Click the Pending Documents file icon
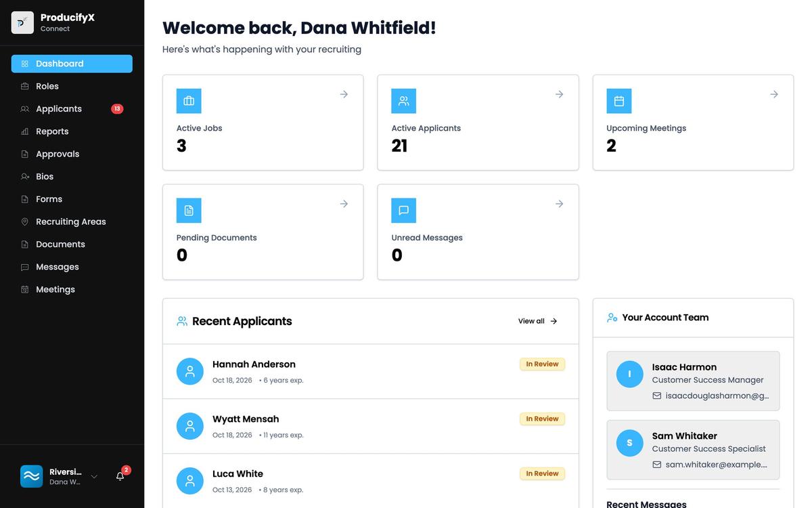812x508 pixels. (189, 211)
